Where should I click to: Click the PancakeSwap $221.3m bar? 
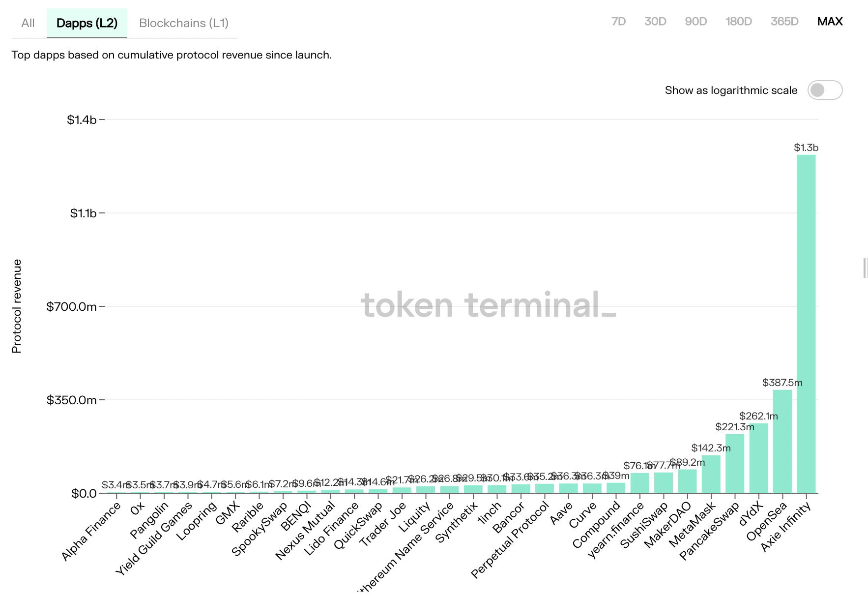(734, 464)
